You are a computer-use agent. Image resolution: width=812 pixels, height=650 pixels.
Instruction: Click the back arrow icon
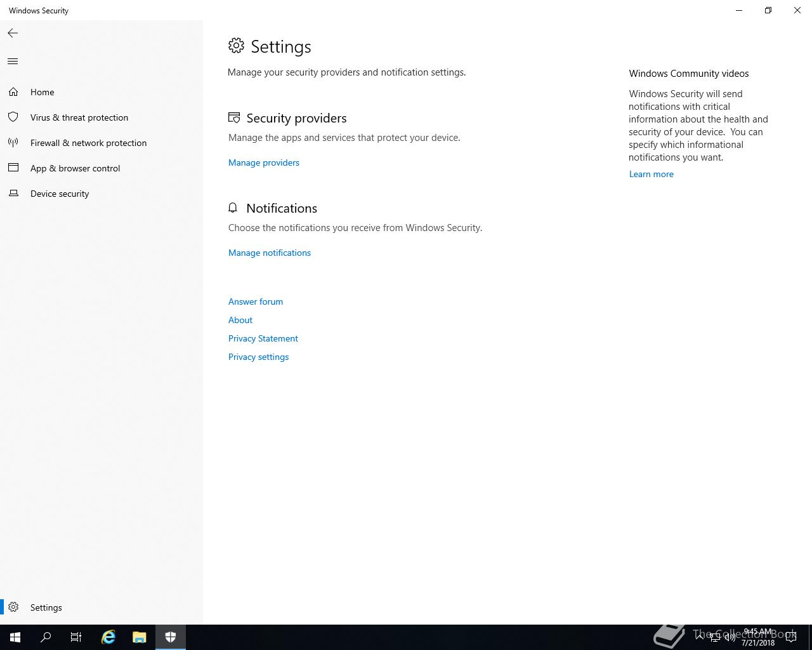coord(13,33)
